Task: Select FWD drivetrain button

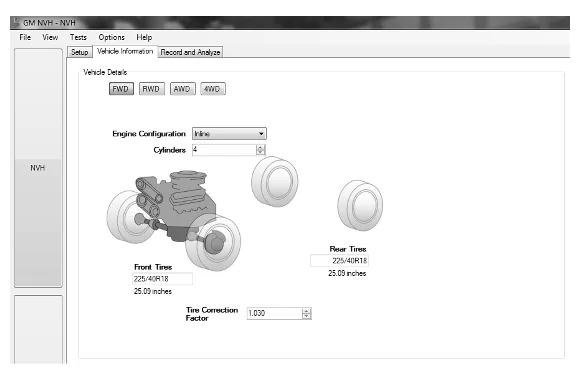Action: [x=121, y=89]
